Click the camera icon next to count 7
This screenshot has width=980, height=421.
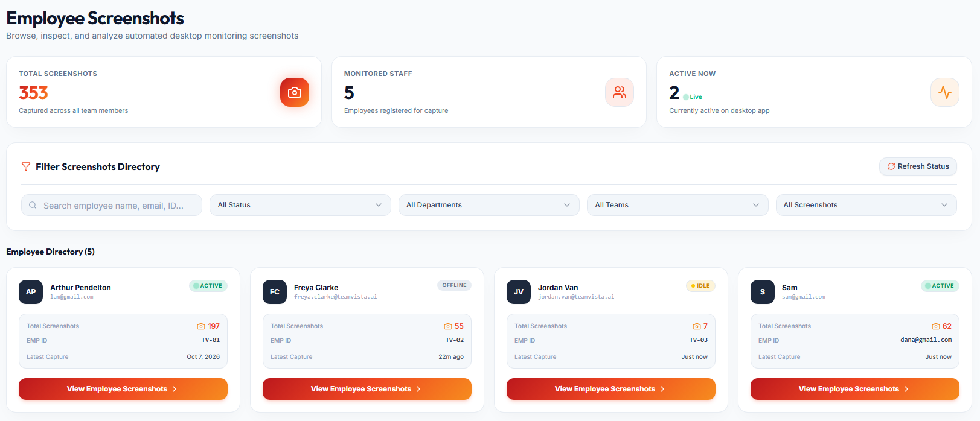tap(697, 326)
